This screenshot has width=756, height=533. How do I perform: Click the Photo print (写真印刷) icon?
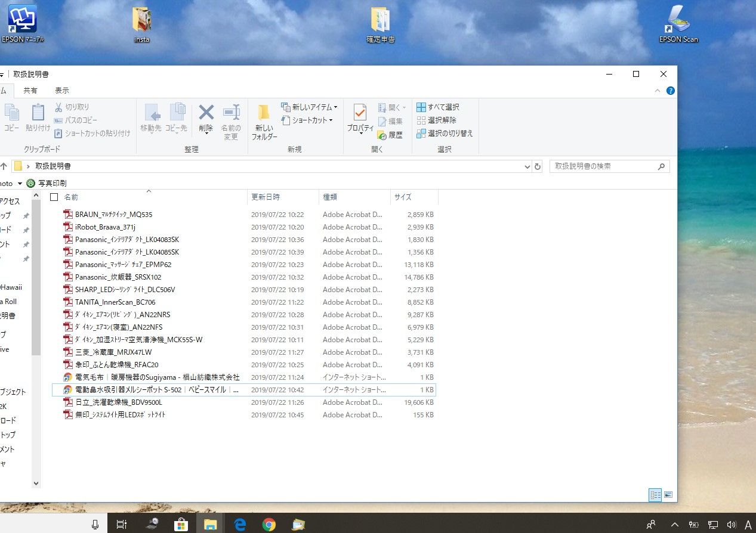[x=31, y=183]
